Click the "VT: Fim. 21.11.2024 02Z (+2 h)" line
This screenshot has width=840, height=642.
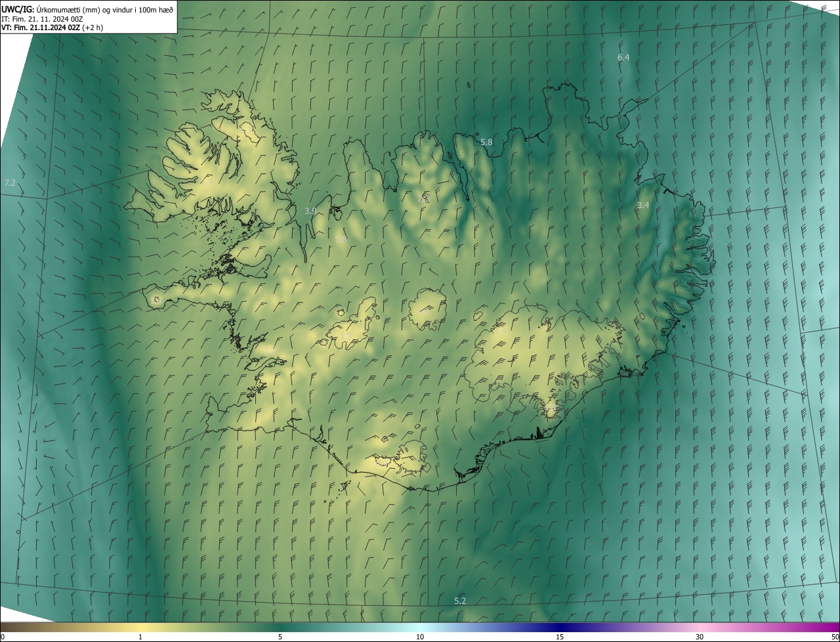[52, 28]
